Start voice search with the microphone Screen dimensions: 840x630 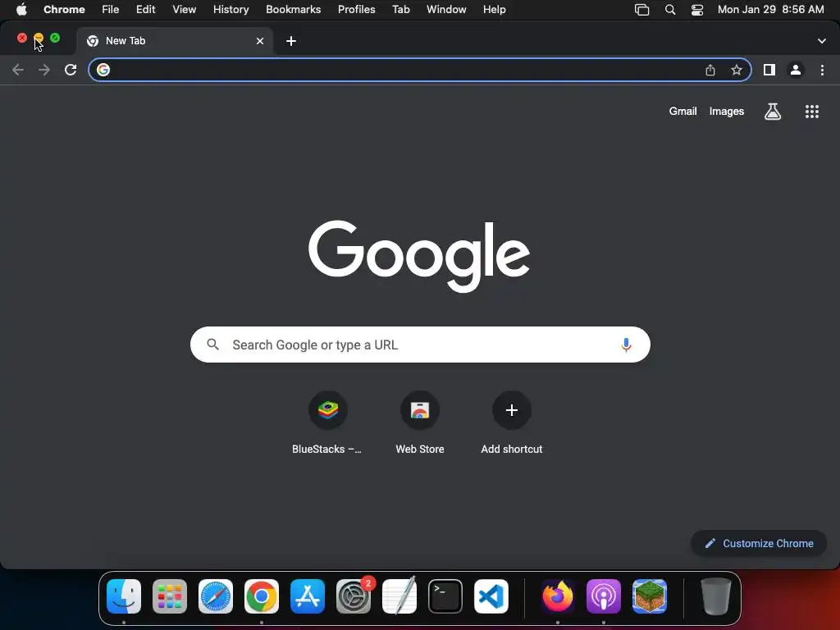click(626, 345)
